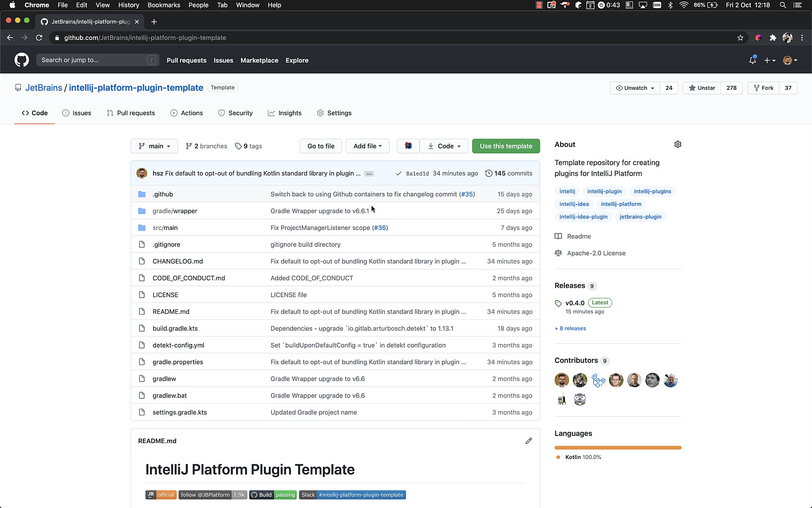Edit README.md with the pencil icon
The image size is (812, 508).
click(x=529, y=441)
